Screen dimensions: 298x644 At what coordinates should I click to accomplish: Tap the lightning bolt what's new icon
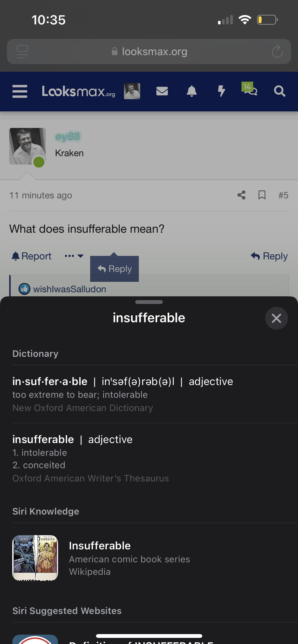[x=222, y=91]
